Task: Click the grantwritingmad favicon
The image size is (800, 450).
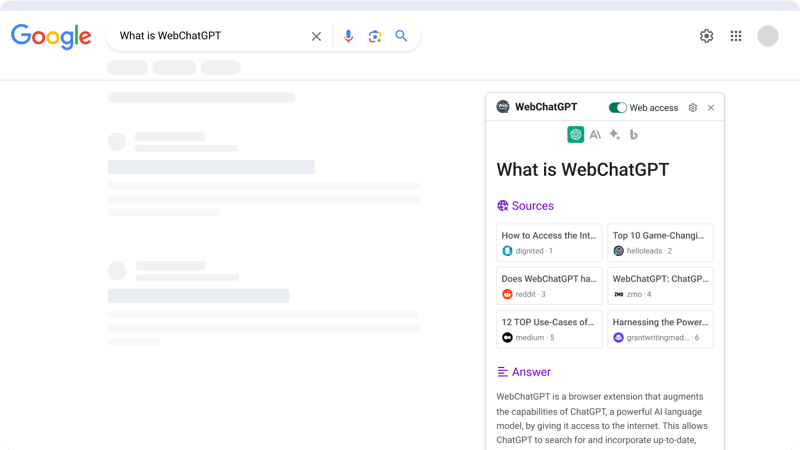Action: [618, 338]
